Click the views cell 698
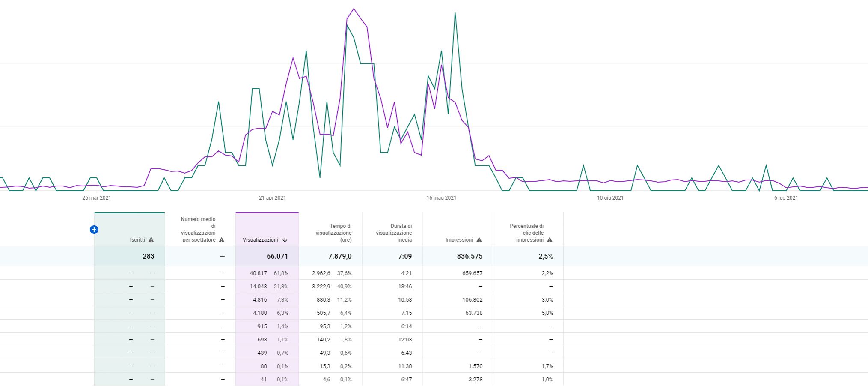This screenshot has width=868, height=386. pyautogui.click(x=262, y=340)
